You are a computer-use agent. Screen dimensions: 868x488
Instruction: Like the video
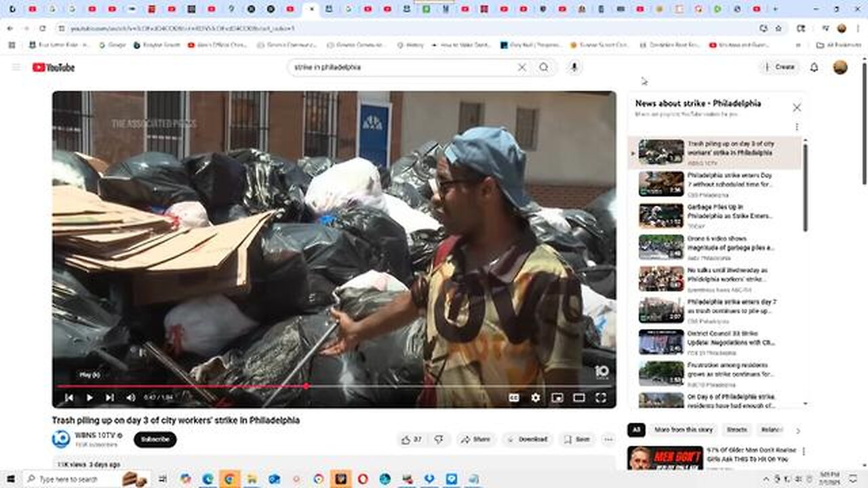(x=412, y=439)
